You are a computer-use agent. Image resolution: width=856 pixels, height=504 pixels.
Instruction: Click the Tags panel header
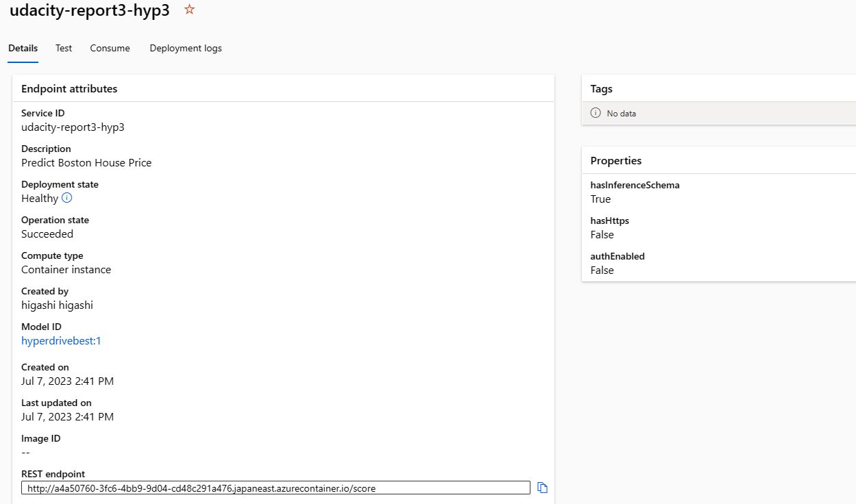(x=600, y=88)
